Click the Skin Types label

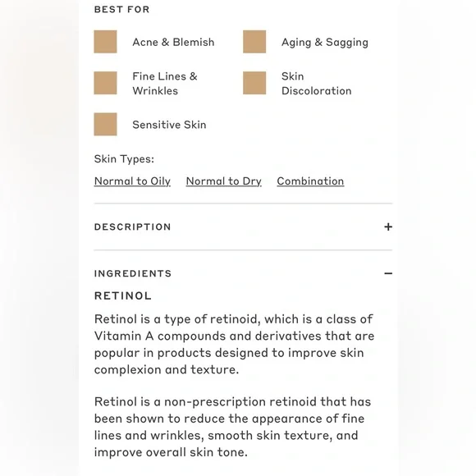124,159
